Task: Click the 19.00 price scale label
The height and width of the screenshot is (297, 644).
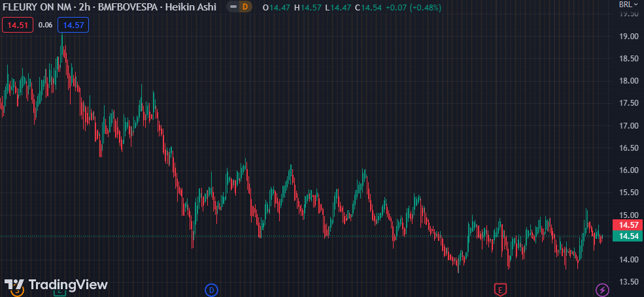Action: point(628,36)
